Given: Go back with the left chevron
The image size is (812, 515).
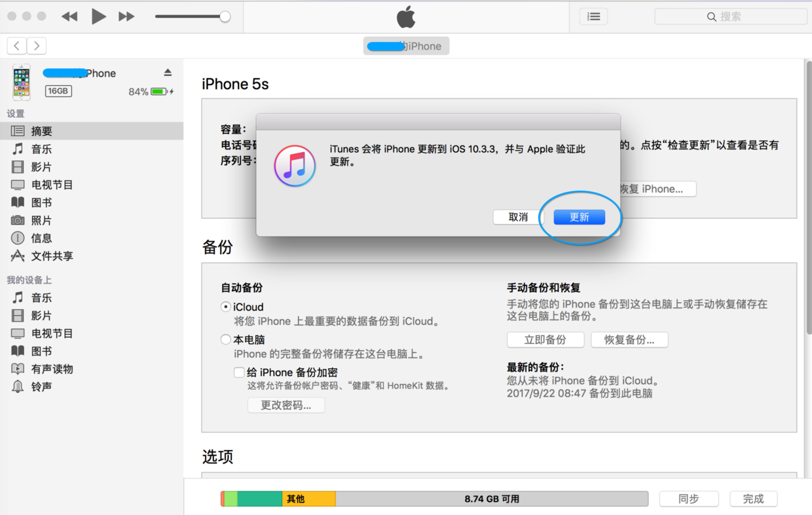Looking at the screenshot, I should [x=16, y=46].
